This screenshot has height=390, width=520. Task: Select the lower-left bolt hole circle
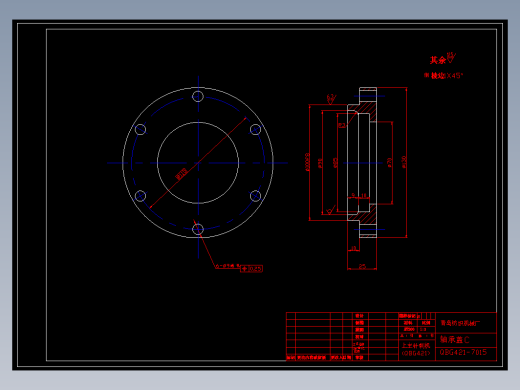[x=140, y=196]
